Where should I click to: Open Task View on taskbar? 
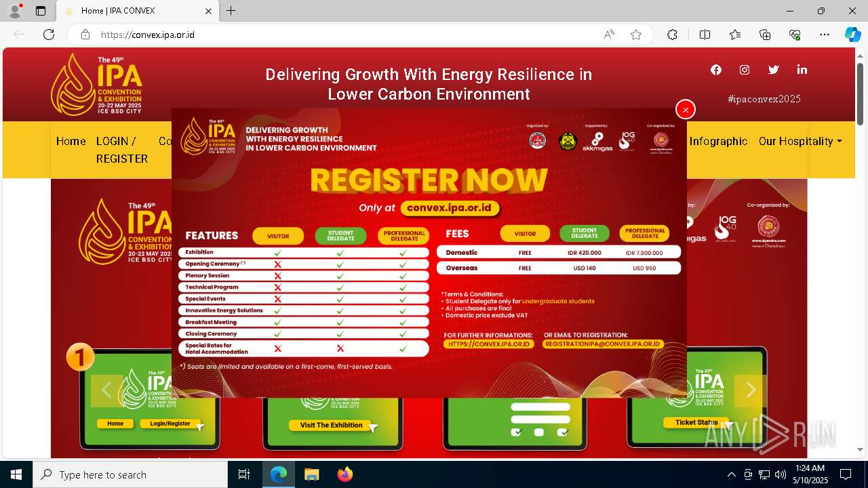[244, 474]
